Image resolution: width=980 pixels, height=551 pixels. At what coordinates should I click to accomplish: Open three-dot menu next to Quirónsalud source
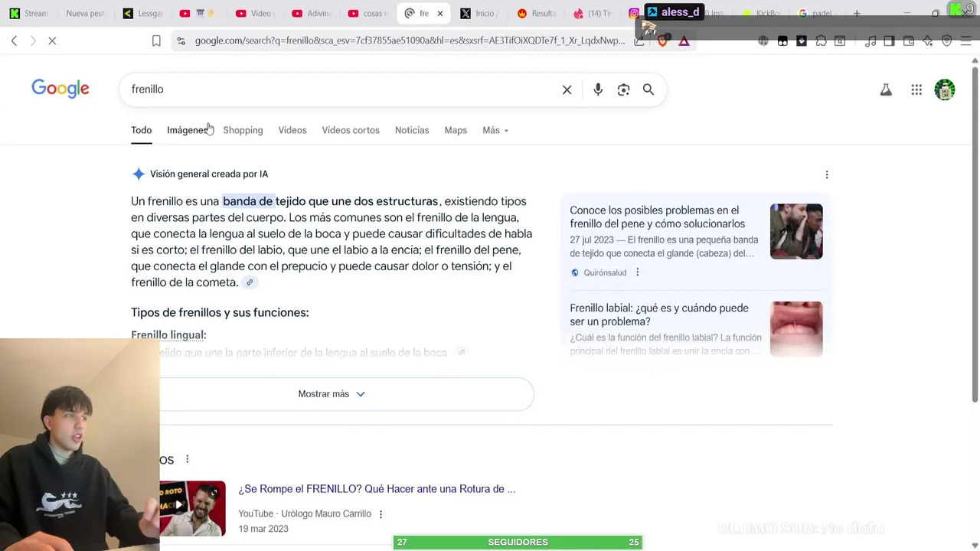click(637, 272)
